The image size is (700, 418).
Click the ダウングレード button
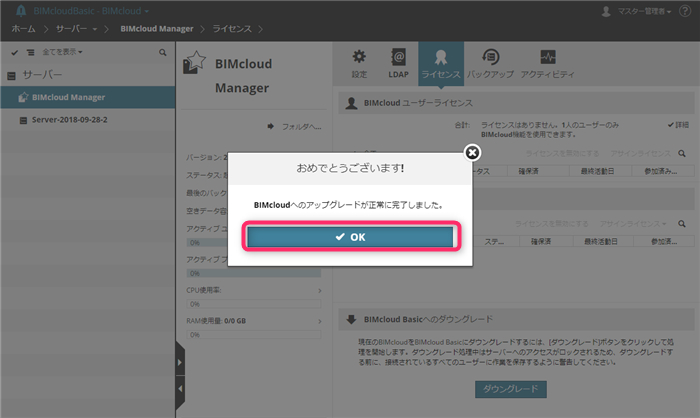point(511,389)
